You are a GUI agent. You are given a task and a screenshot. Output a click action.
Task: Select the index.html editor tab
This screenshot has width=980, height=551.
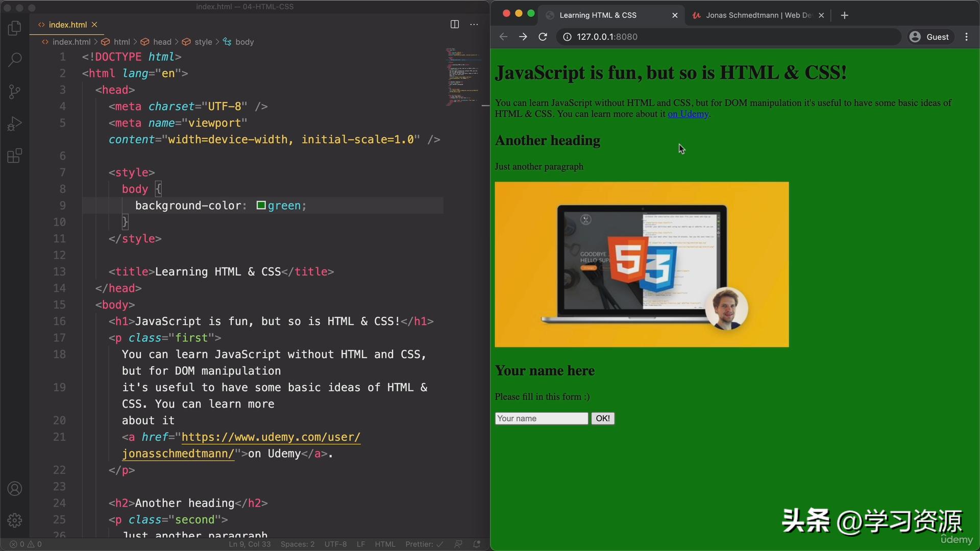(66, 24)
